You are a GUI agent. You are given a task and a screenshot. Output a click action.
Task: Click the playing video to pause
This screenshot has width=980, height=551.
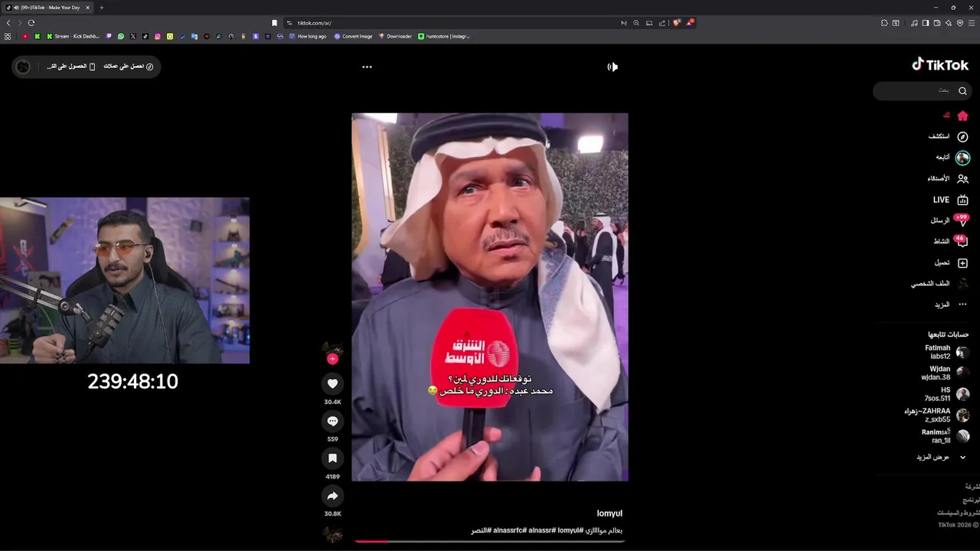pos(490,297)
